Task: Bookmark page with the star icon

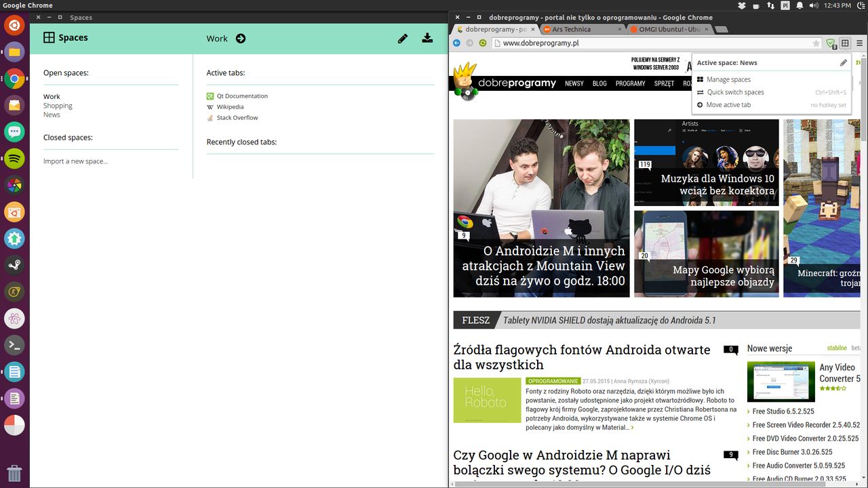Action: (x=816, y=43)
